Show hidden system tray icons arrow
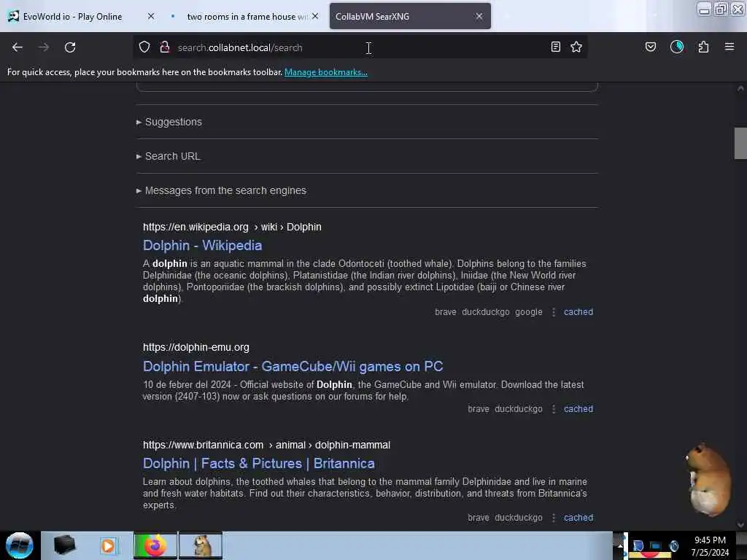The width and height of the screenshot is (747, 560). click(619, 545)
